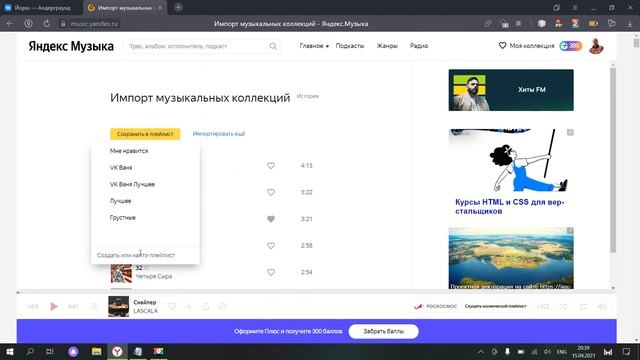Open the notification center icon in tray
Image resolution: width=640 pixels, height=360 pixels.
pyautogui.click(x=627, y=351)
